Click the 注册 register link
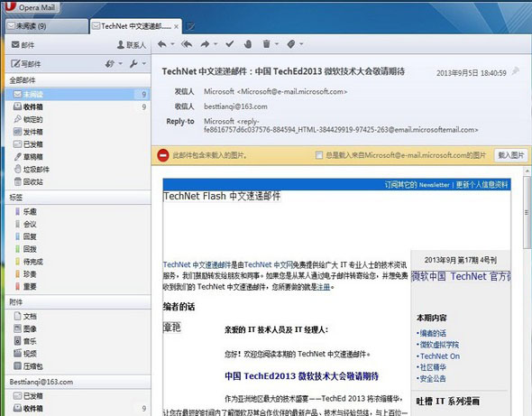This screenshot has height=416, width=532. [323, 287]
